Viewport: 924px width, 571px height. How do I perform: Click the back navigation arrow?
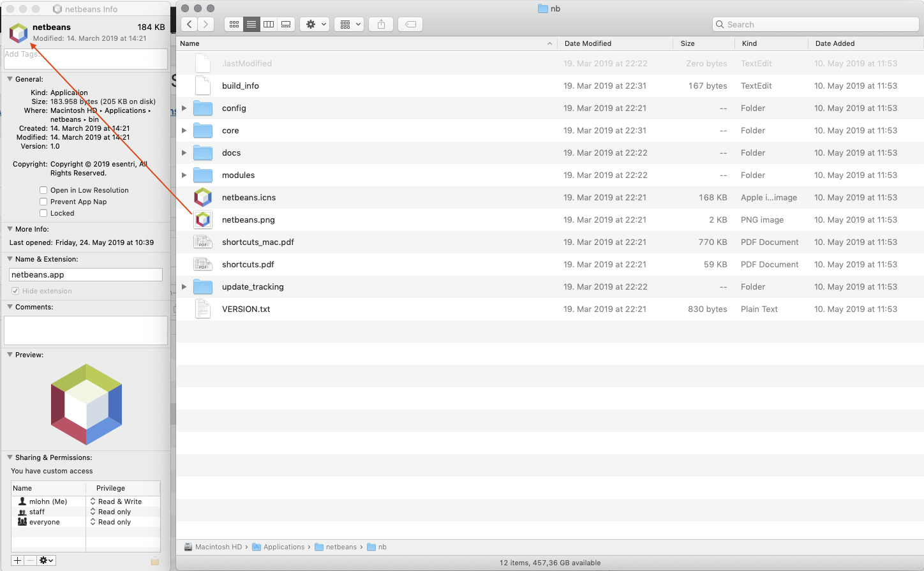pos(189,24)
